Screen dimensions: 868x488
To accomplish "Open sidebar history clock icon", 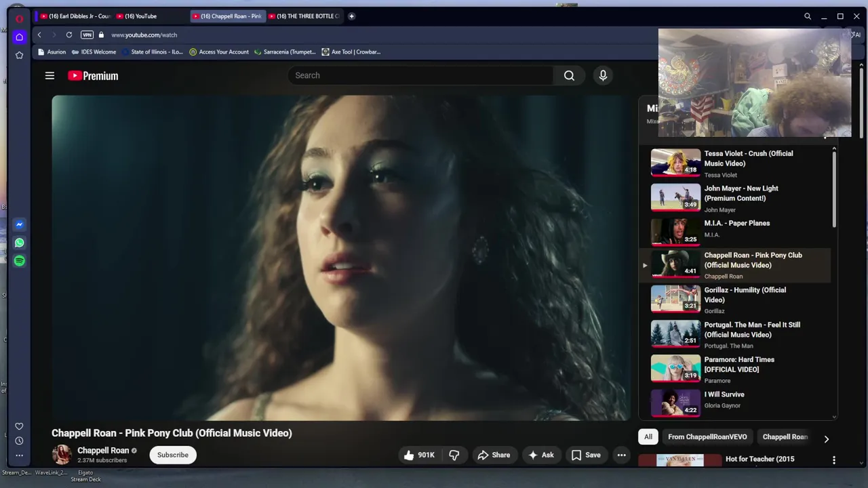I will (x=19, y=441).
